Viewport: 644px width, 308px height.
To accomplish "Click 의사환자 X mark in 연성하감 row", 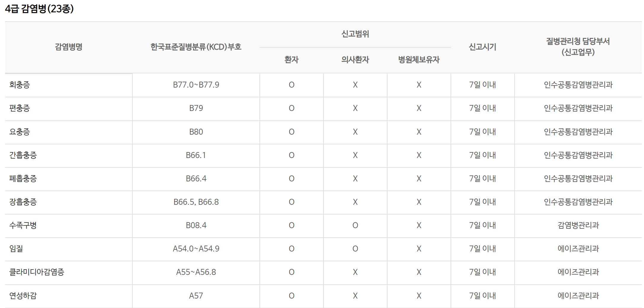I will pyautogui.click(x=355, y=296).
